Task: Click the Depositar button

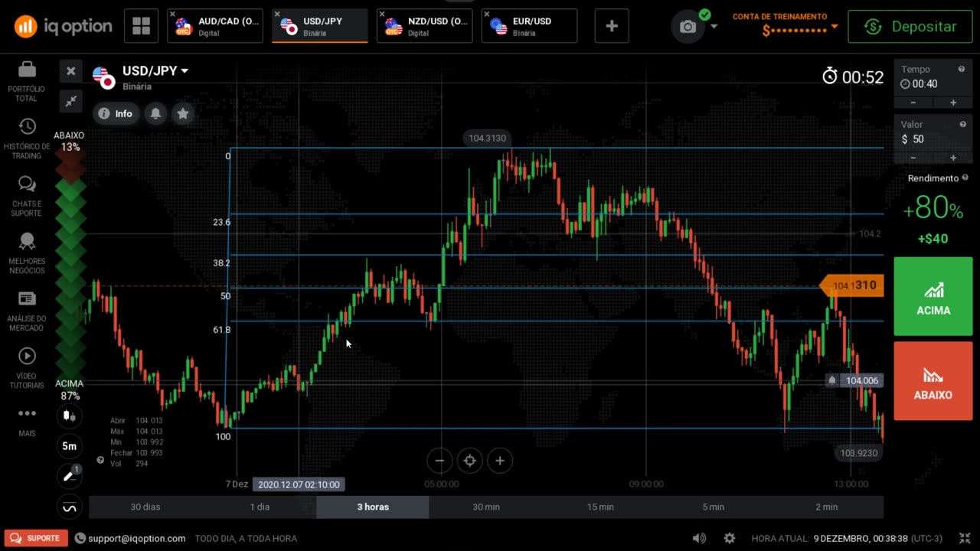Action: coord(910,27)
